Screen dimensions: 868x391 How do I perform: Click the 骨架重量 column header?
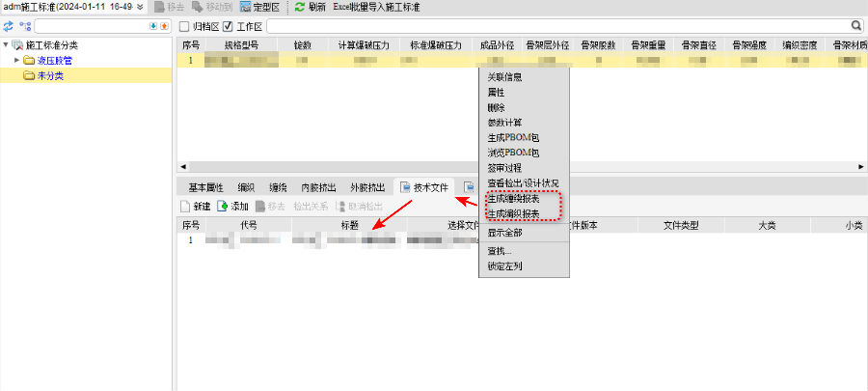[x=648, y=45]
